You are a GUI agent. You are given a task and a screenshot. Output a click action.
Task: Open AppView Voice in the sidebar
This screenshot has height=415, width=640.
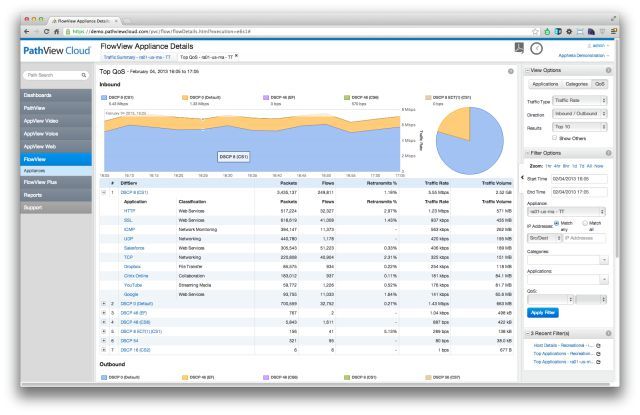click(56, 133)
